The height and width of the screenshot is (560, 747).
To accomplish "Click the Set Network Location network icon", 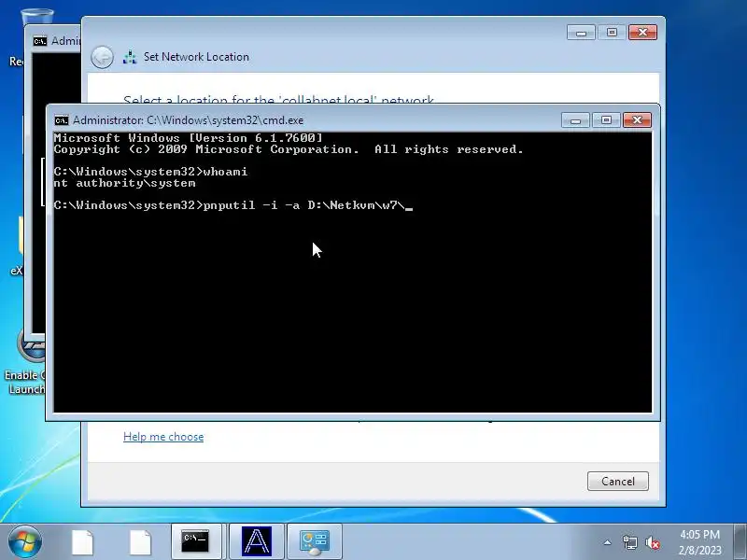I will click(130, 57).
